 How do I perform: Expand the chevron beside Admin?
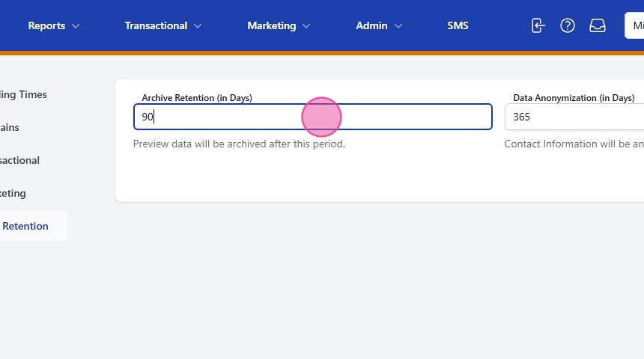398,26
